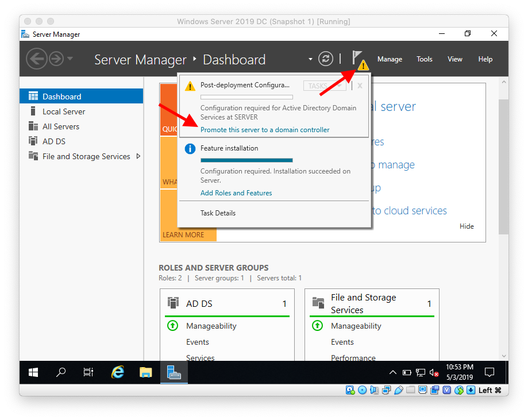
Task: Open the TASKS dropdown in the notification
Action: [324, 85]
